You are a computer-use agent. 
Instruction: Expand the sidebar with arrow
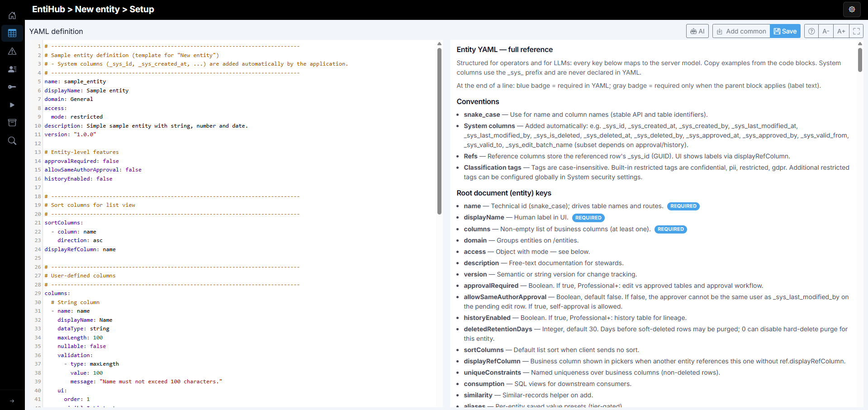[12, 401]
